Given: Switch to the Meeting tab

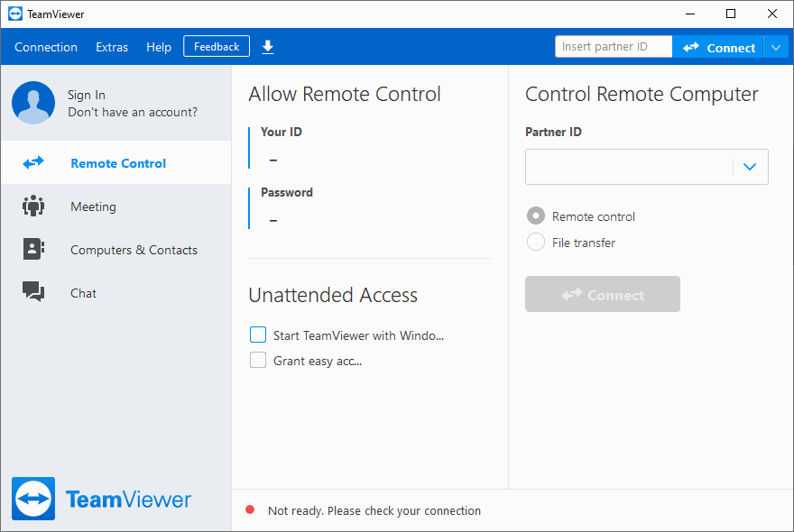Looking at the screenshot, I should tap(116, 206).
